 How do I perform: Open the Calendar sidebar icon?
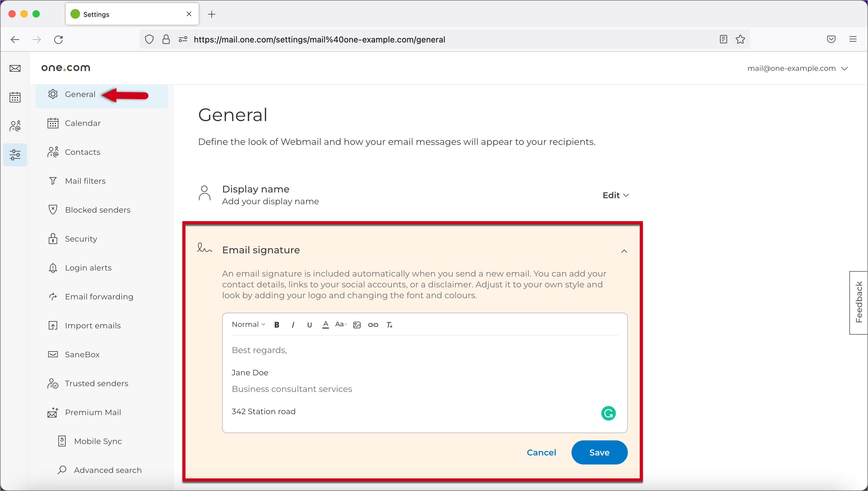click(15, 97)
